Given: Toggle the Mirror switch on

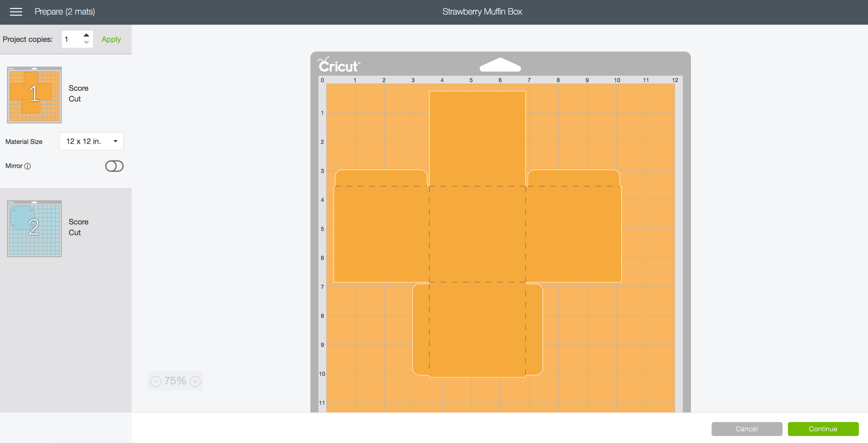Looking at the screenshot, I should [114, 166].
